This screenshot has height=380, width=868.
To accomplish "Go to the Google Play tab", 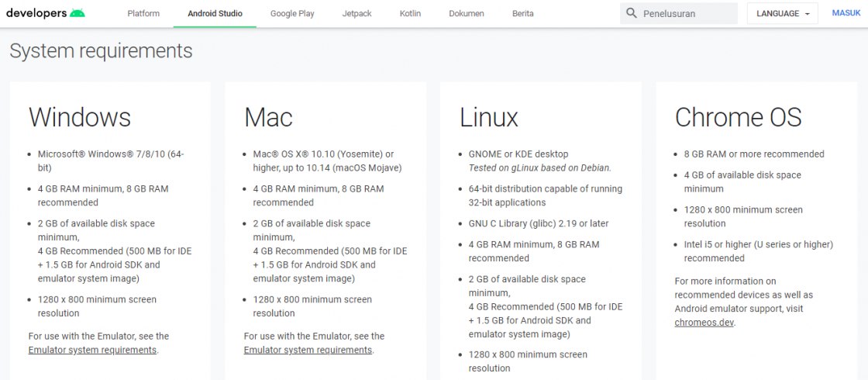I will point(292,13).
